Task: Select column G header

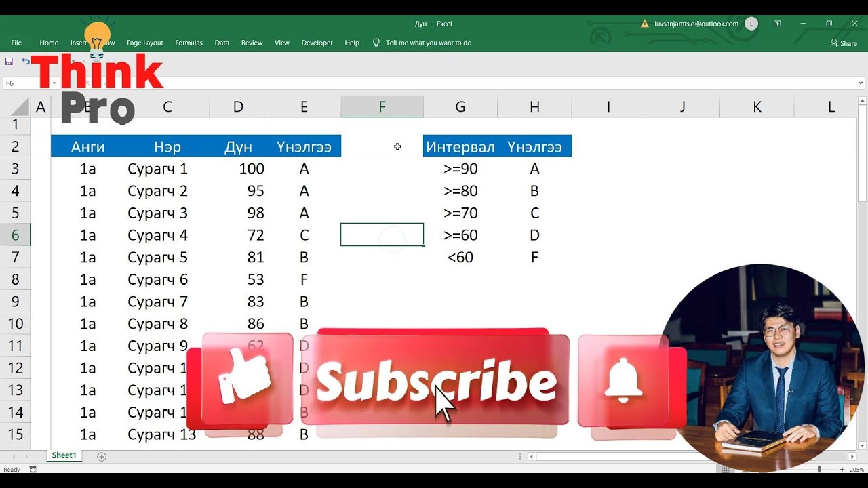Action: point(460,107)
